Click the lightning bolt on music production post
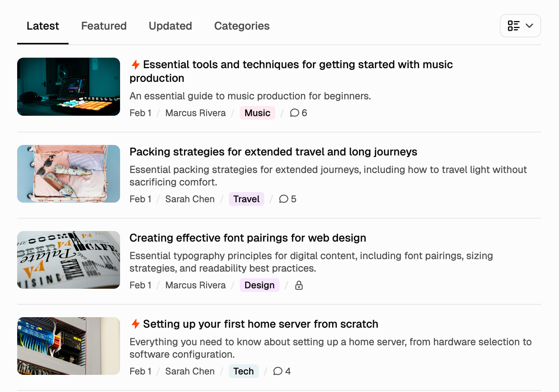 [135, 65]
